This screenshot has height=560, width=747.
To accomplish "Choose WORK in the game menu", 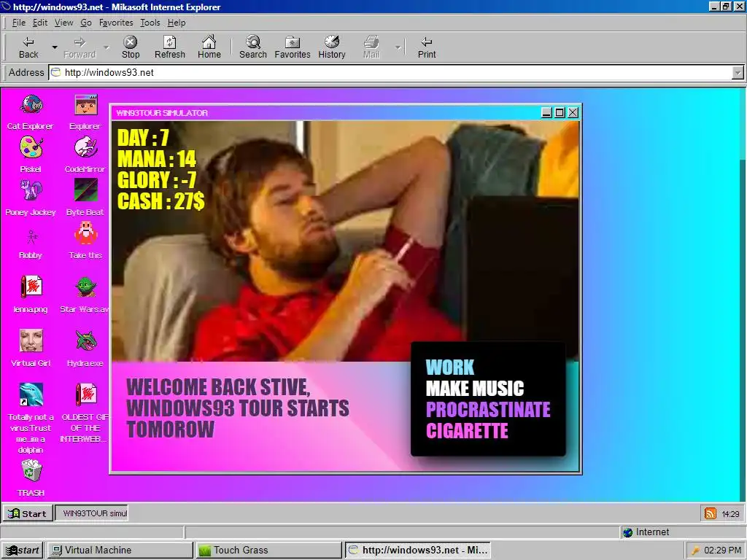I will (450, 367).
